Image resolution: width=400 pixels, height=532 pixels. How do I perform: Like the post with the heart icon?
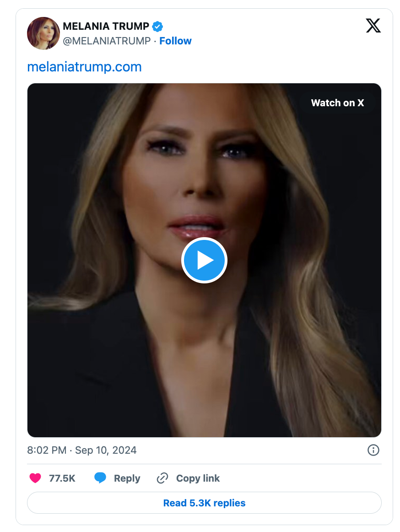35,478
